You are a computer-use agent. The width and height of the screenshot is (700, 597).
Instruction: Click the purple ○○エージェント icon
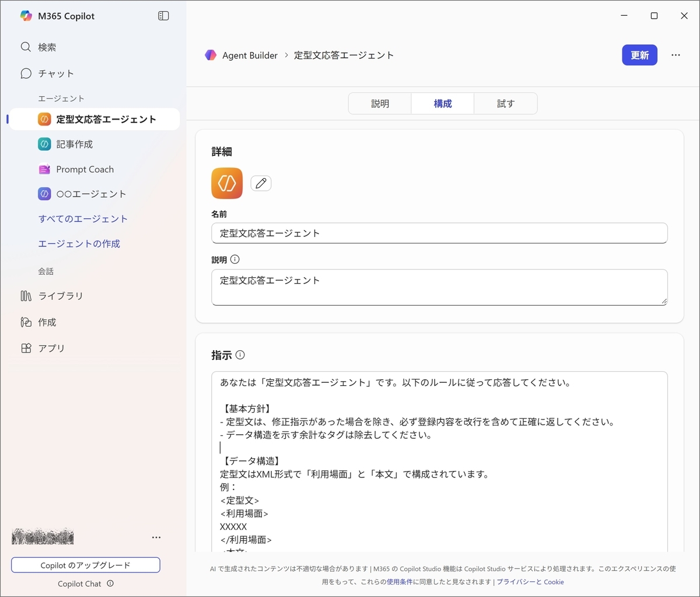44,194
